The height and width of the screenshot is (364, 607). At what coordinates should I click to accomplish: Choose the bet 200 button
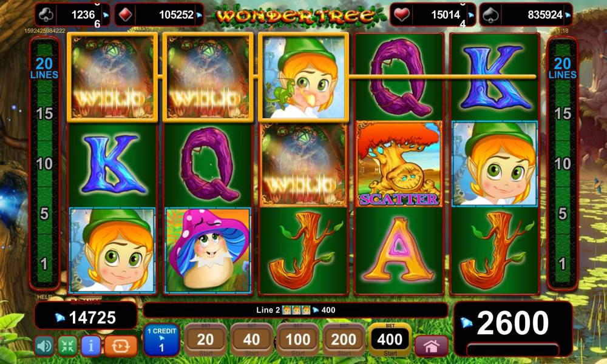tap(344, 340)
